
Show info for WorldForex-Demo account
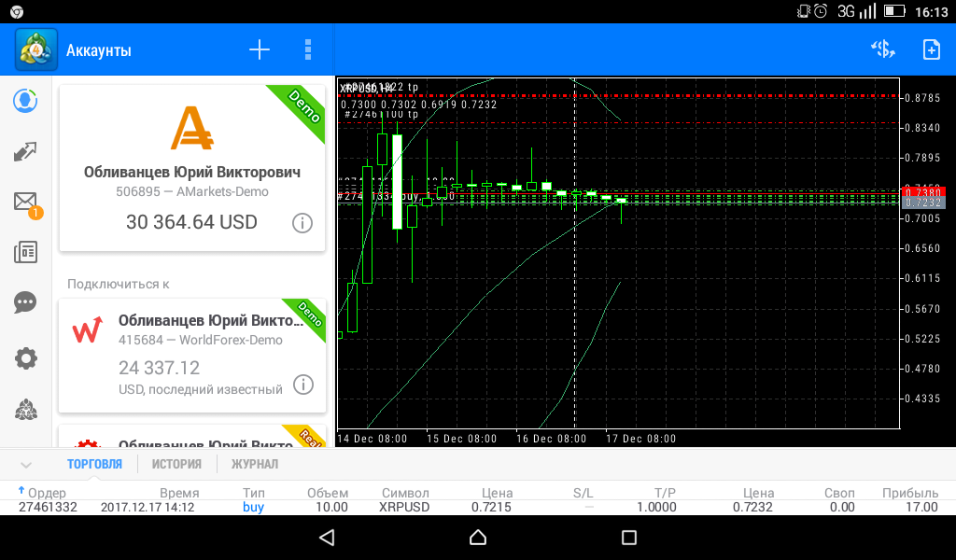point(303,385)
